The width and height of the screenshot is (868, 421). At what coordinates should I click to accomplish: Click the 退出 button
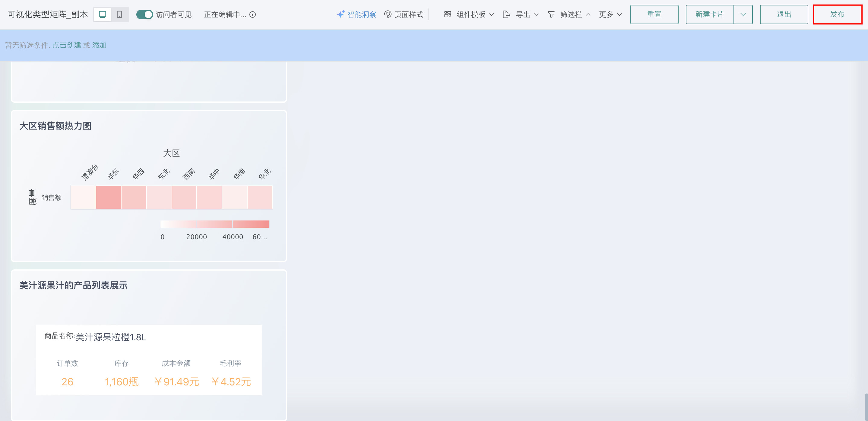tap(784, 14)
